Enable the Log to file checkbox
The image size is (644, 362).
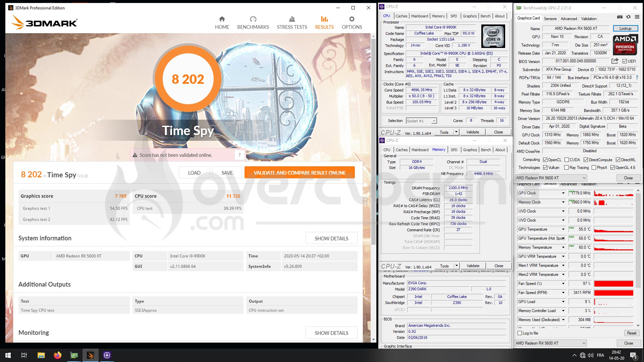pyautogui.click(x=520, y=333)
